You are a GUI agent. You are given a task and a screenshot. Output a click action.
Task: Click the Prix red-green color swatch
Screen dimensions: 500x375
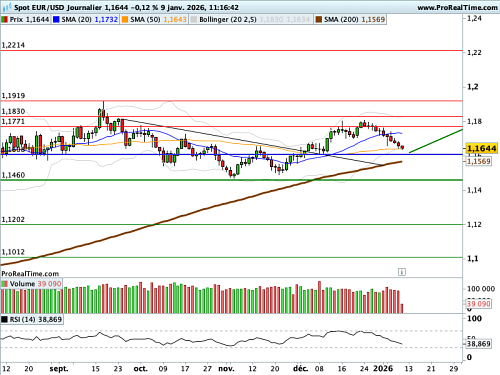coord(5,20)
